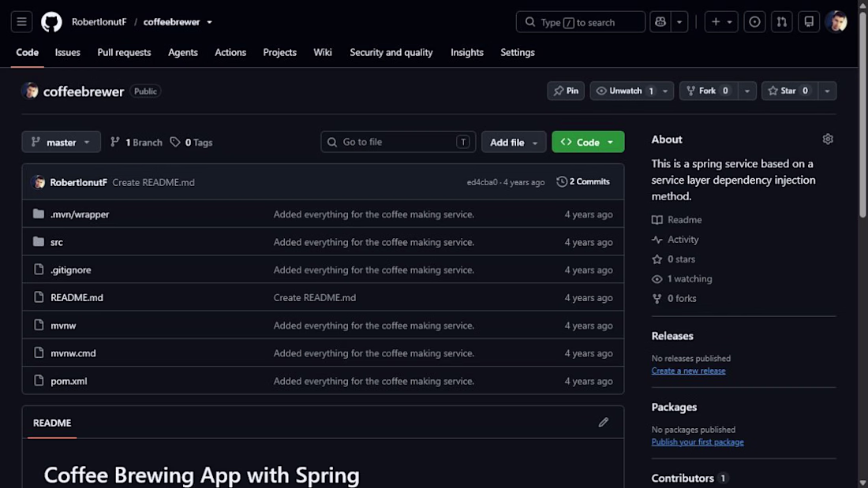Viewport: 868px width, 488px height.
Task: Open the master branch selector
Action: point(61,142)
